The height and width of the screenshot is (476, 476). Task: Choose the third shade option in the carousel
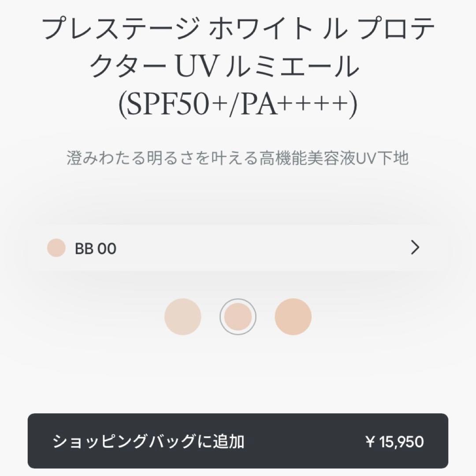(x=293, y=316)
